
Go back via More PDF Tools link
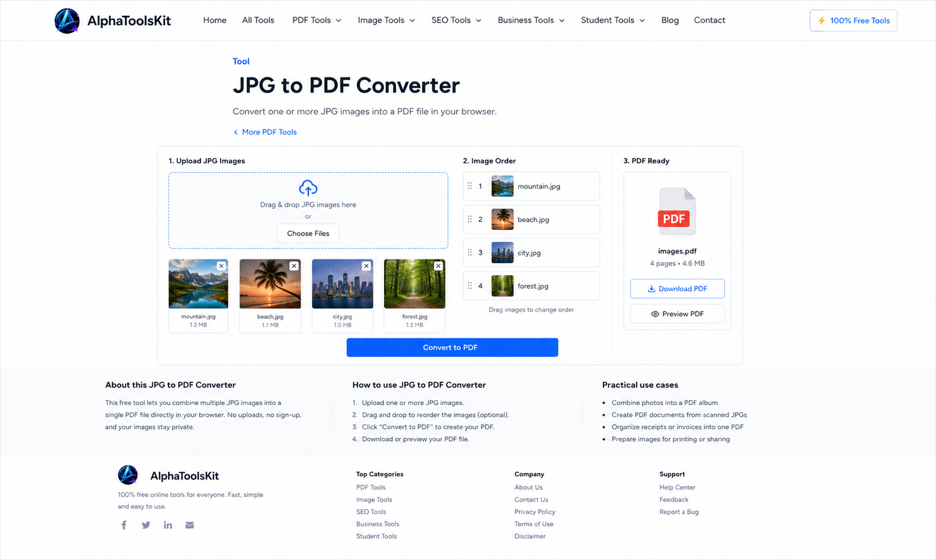coord(265,132)
